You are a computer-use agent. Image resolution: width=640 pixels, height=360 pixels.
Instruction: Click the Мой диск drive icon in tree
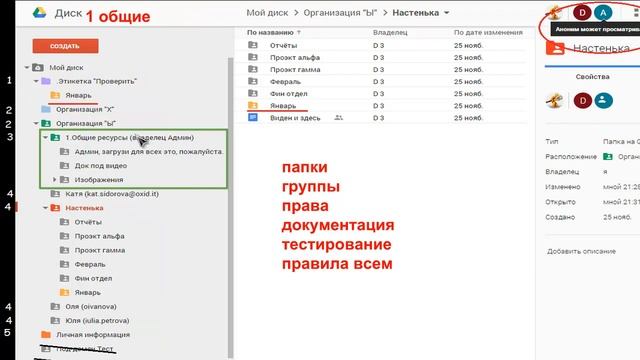tap(38, 67)
